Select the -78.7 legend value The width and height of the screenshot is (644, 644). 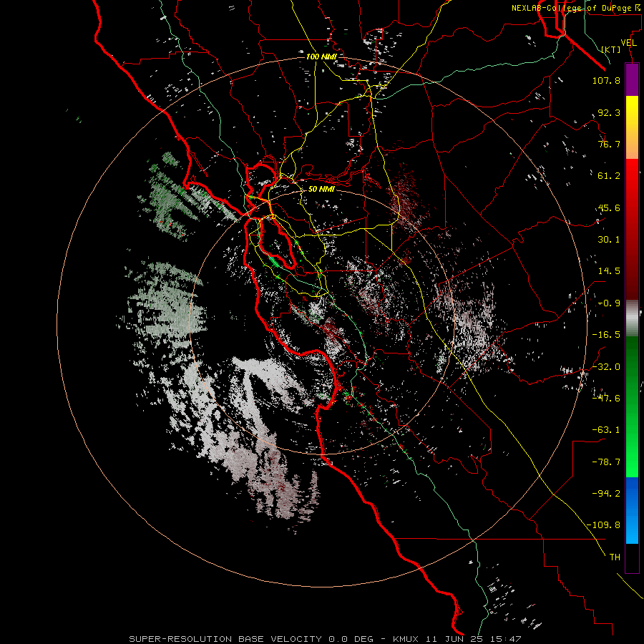606,462
